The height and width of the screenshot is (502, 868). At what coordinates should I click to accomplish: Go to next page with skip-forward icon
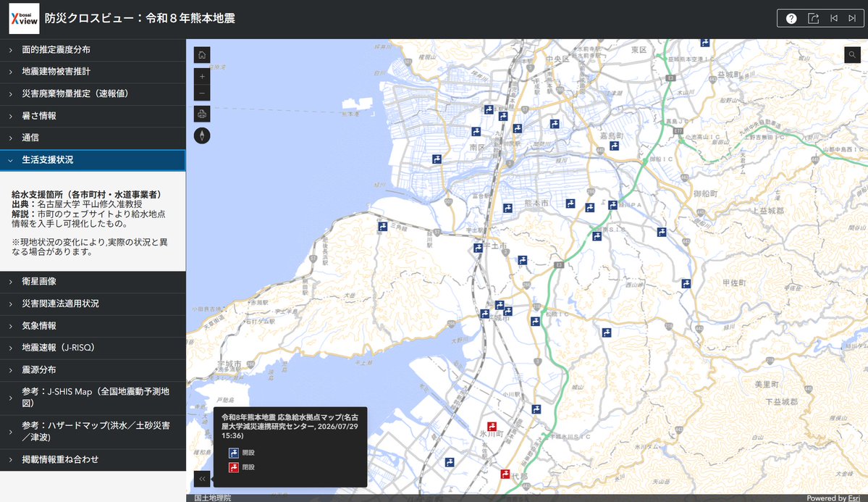[852, 18]
